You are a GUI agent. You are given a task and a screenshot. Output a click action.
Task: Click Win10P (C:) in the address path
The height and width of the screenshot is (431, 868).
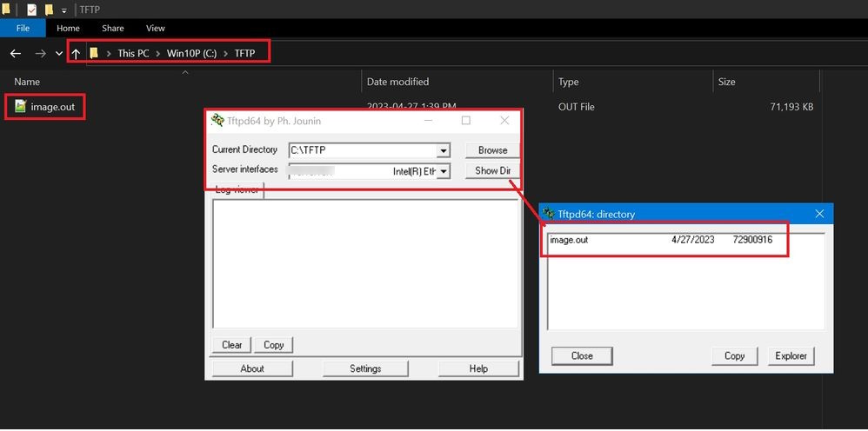click(x=191, y=53)
